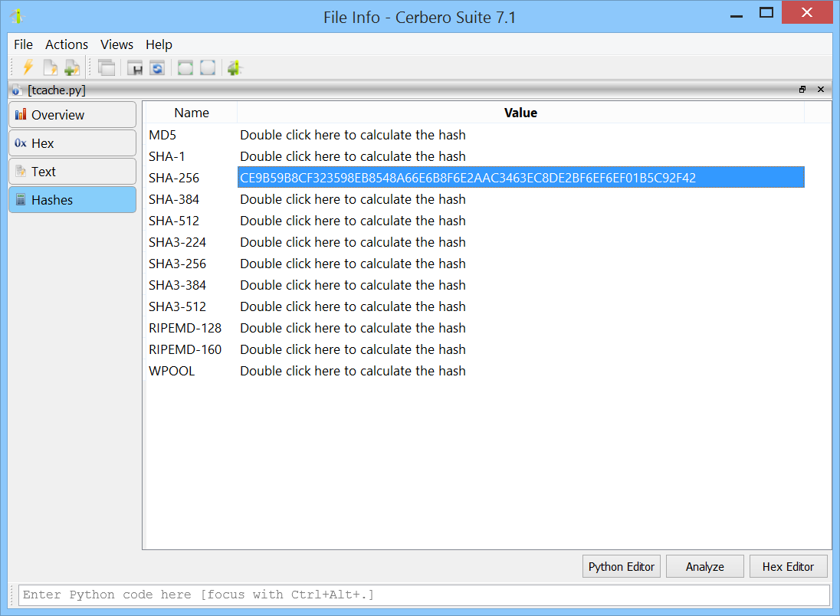The height and width of the screenshot is (616, 840).
Task: Click the blue-cornered view toolbar icon
Action: 208,68
